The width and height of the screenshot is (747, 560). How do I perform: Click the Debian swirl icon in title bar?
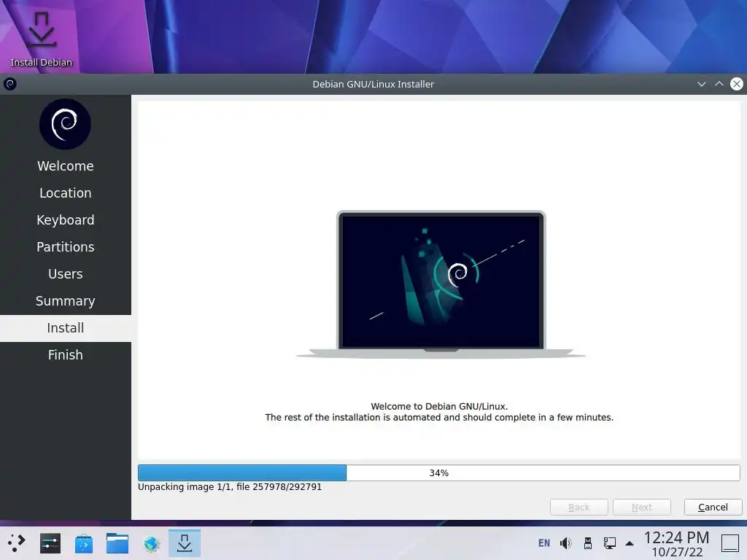[10, 85]
